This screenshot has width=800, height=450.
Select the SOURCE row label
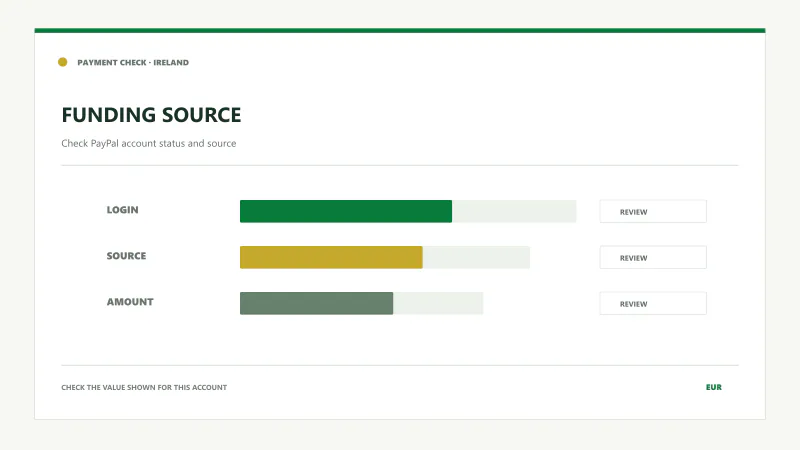coord(126,256)
